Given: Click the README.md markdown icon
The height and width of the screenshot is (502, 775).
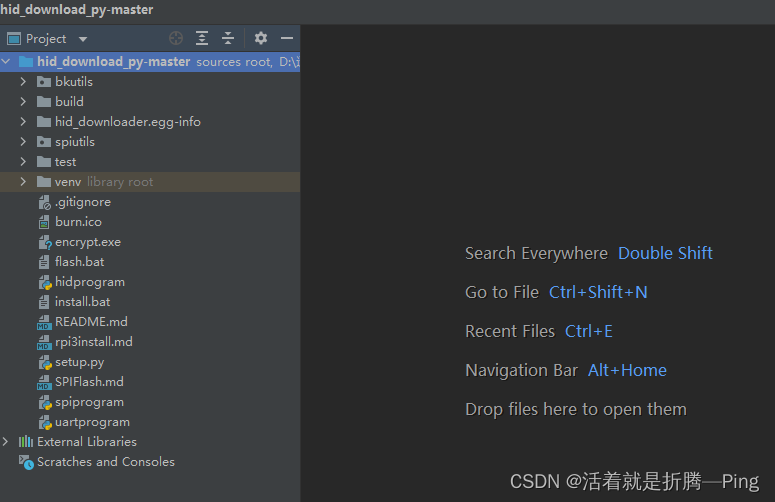Looking at the screenshot, I should click(x=44, y=322).
